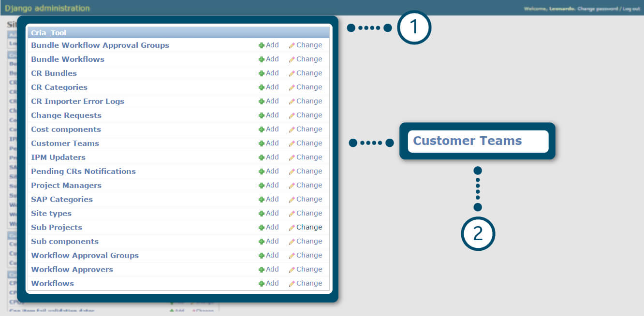644x316 pixels.
Task: Click the pencil icon for Project Managers
Action: coord(292,186)
